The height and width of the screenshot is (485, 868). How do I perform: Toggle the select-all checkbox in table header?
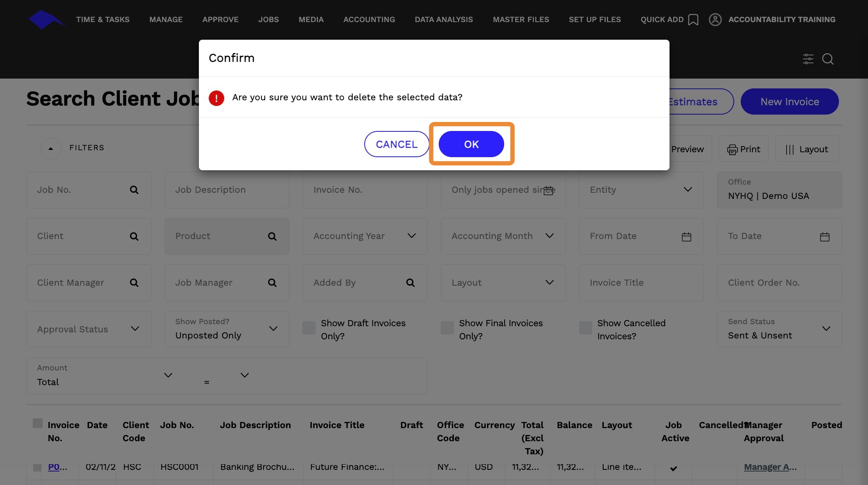[38, 423]
